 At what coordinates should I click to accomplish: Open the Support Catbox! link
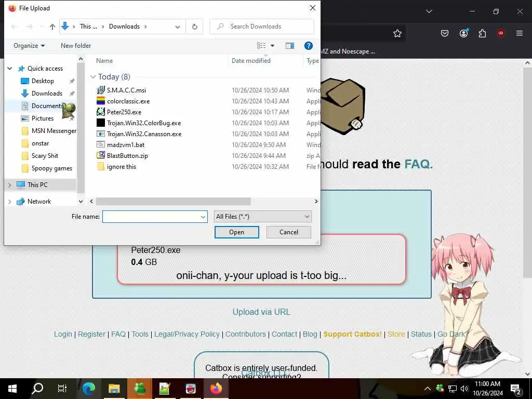click(x=353, y=334)
